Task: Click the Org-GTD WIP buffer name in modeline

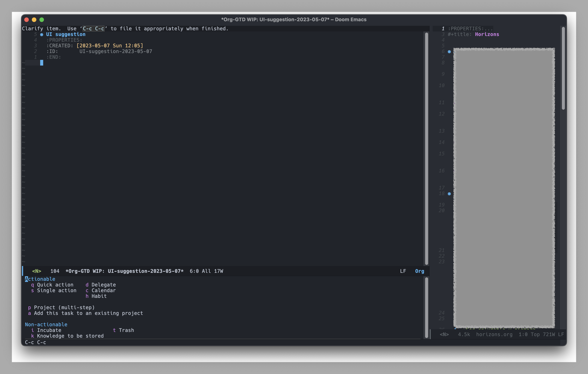Action: click(124, 271)
